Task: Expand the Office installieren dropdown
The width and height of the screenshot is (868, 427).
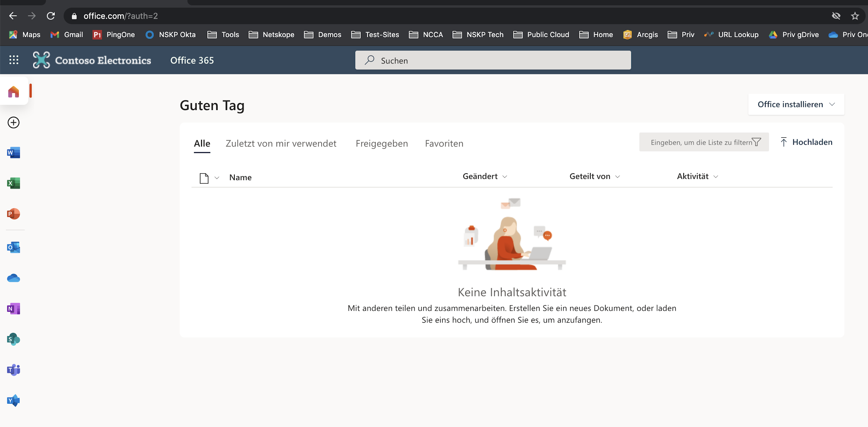Action: (x=796, y=104)
